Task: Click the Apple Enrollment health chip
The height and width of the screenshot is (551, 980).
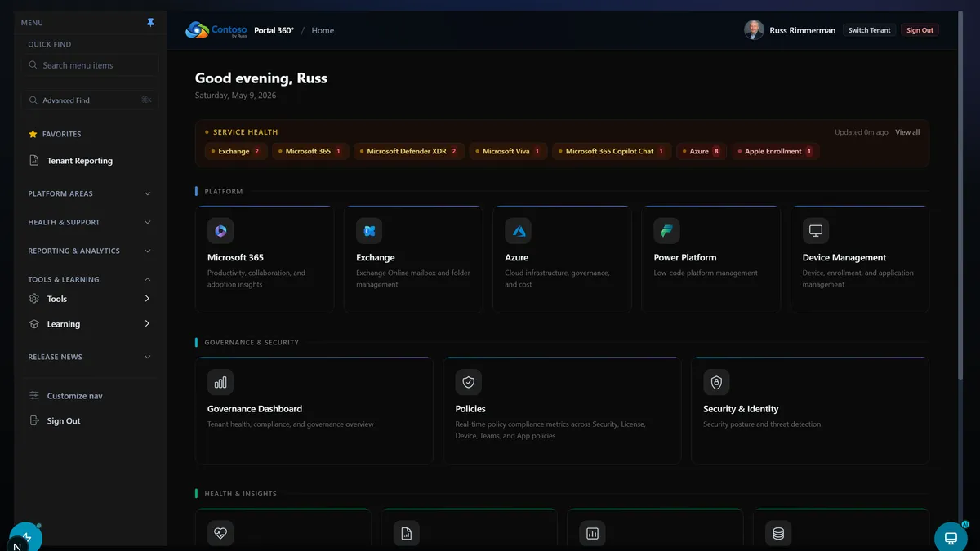Action: 775,151
